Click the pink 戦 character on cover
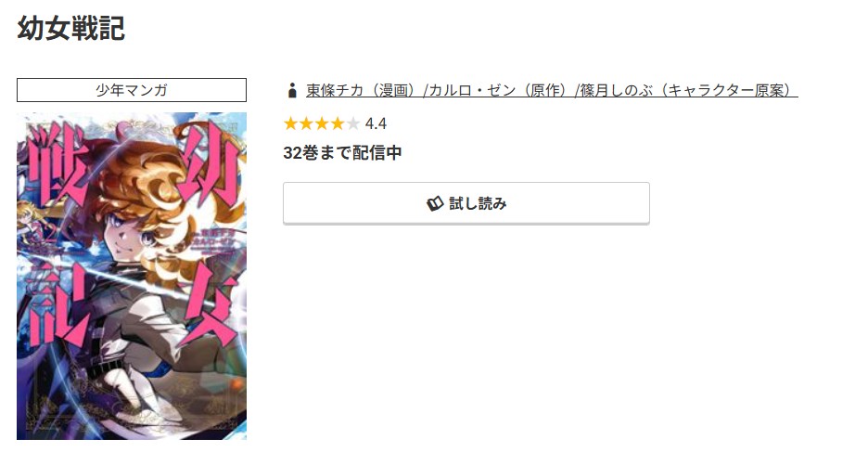Screen dimensions: 868x465 pyautogui.click(x=56, y=166)
